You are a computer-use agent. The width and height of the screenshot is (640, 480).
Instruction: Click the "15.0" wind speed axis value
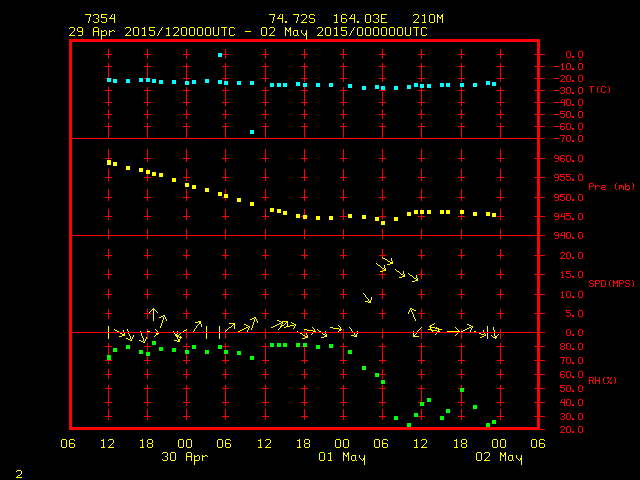pos(571,275)
